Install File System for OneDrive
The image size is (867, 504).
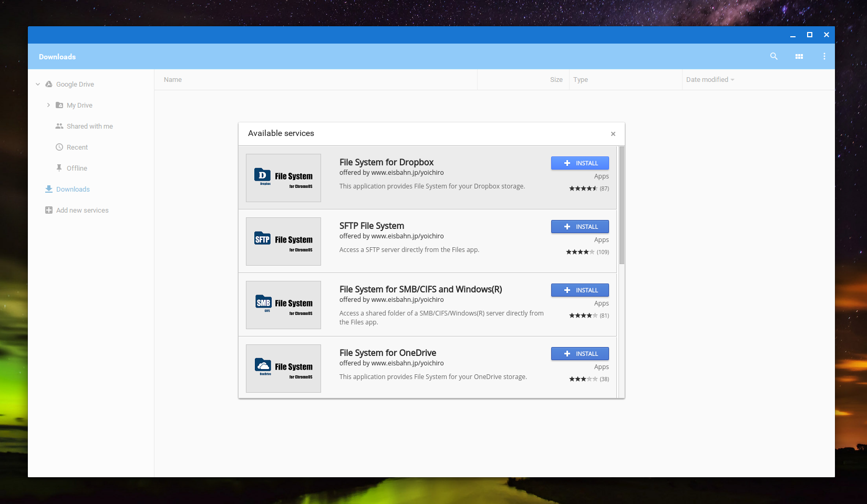pyautogui.click(x=580, y=354)
